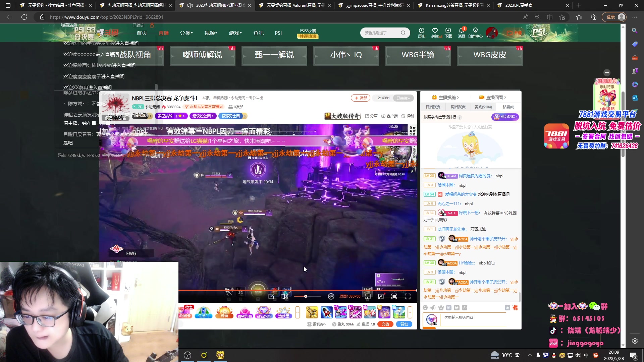Expand the 主播投稿 section

tap(445, 98)
